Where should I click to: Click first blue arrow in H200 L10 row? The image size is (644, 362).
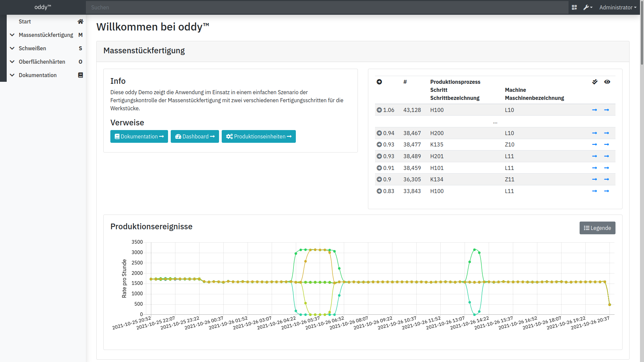(594, 133)
